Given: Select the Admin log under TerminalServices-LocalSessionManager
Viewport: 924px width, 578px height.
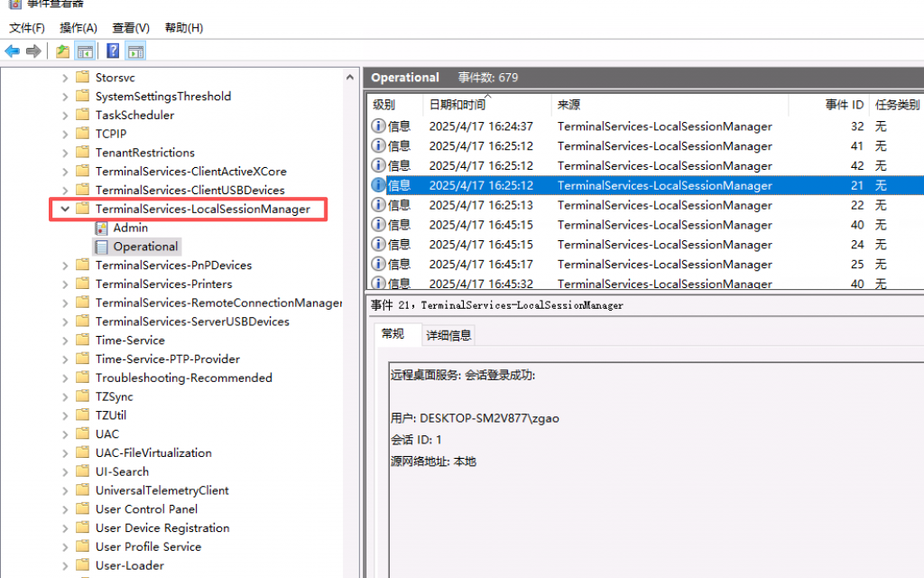Looking at the screenshot, I should point(130,228).
